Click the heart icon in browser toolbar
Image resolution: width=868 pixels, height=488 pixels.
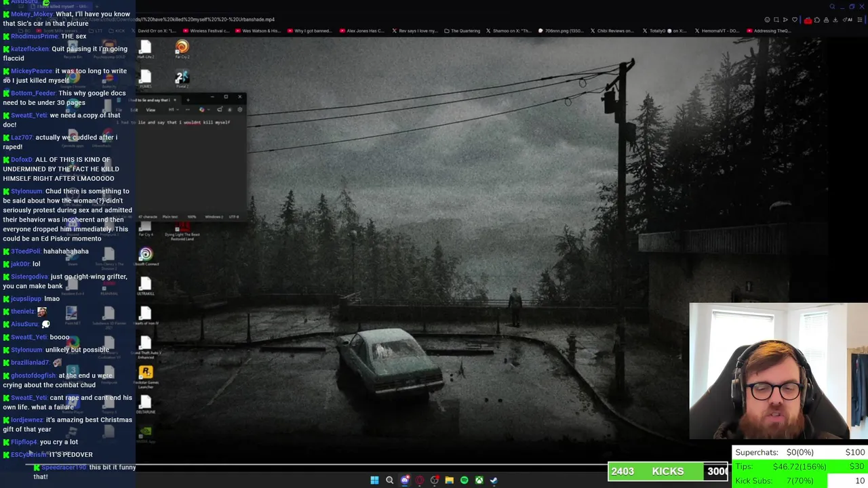[x=795, y=20]
